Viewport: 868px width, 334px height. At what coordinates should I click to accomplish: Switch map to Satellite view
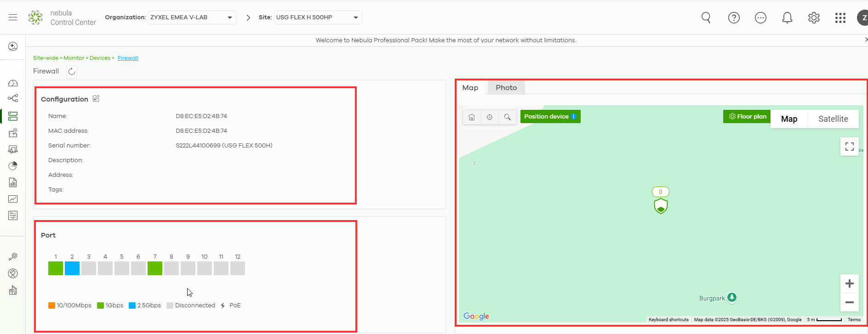click(833, 119)
